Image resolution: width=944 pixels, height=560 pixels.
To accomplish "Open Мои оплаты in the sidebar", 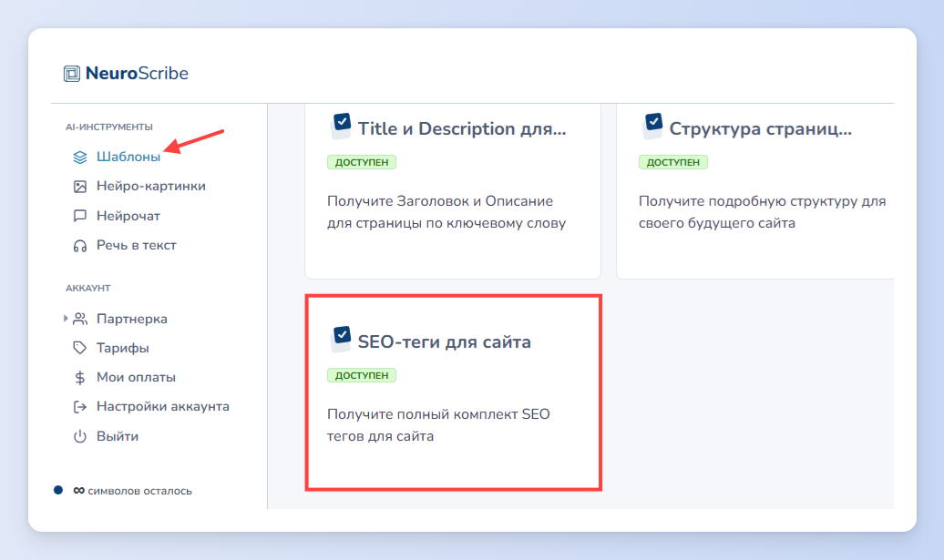I will point(136,377).
